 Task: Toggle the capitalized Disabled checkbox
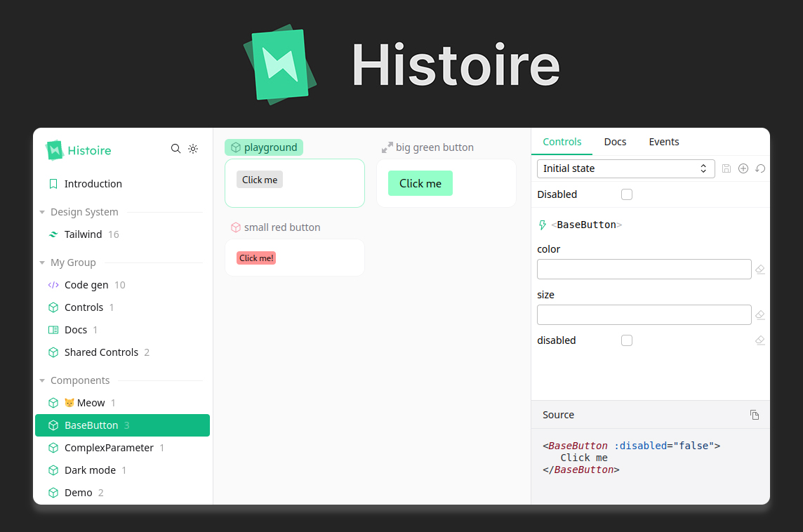click(627, 194)
